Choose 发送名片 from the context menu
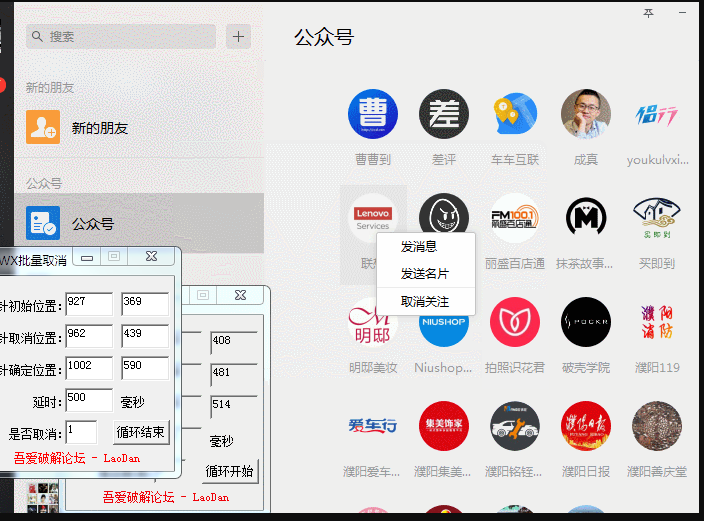 tap(425, 273)
